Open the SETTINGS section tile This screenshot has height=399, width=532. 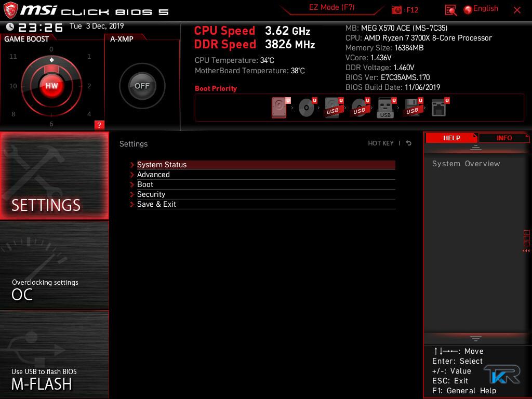[x=54, y=176]
